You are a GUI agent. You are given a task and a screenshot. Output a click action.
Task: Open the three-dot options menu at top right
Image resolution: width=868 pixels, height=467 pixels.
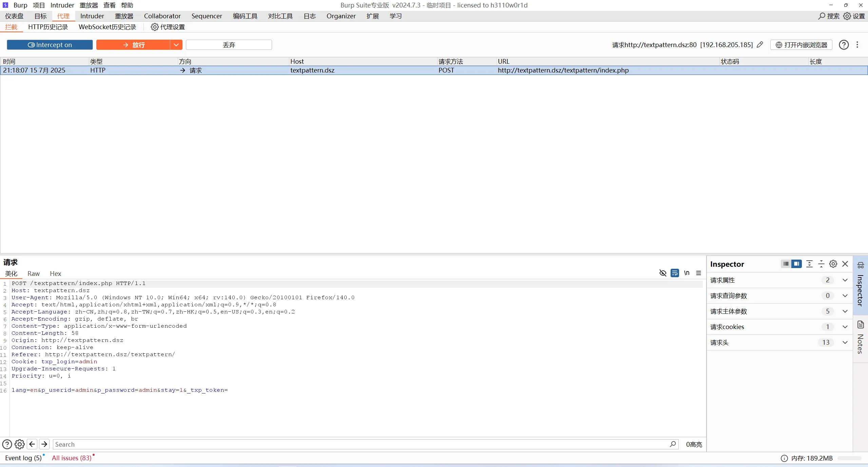857,45
